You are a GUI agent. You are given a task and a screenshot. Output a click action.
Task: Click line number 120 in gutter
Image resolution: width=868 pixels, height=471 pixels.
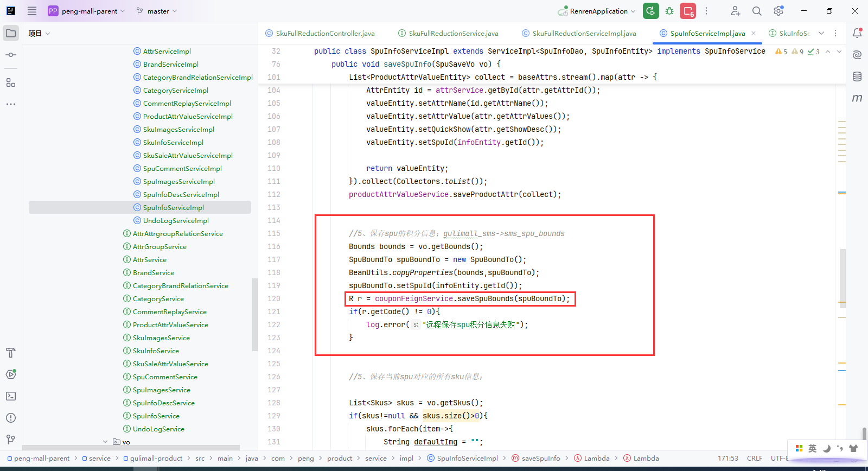coord(274,298)
